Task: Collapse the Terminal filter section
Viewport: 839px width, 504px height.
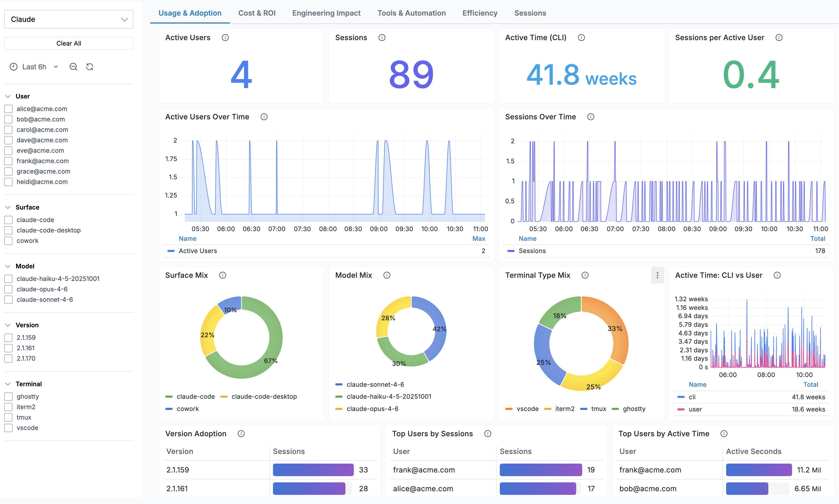Action: click(8, 384)
